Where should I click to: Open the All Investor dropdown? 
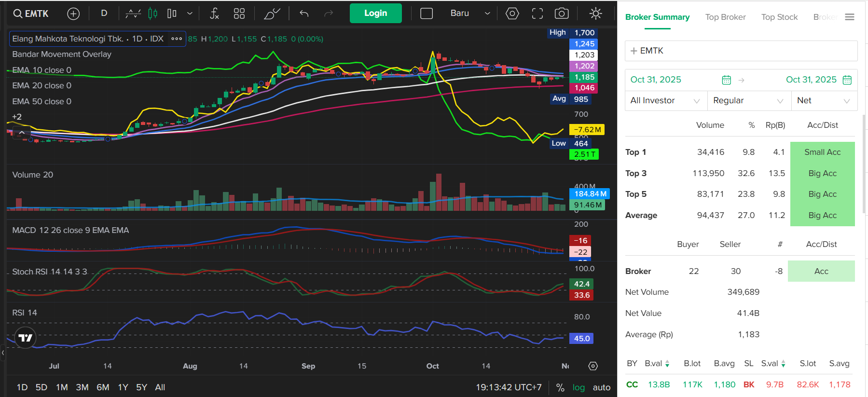click(666, 101)
